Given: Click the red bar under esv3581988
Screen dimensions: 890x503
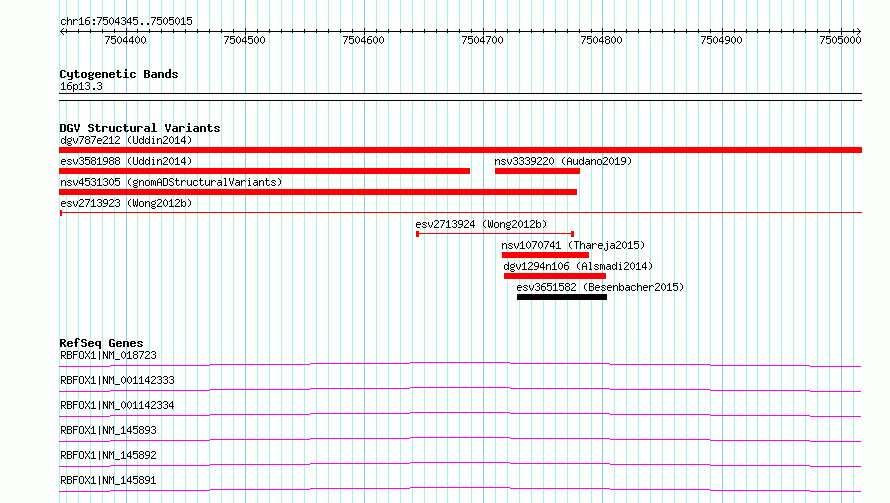Looking at the screenshot, I should pyautogui.click(x=265, y=171).
